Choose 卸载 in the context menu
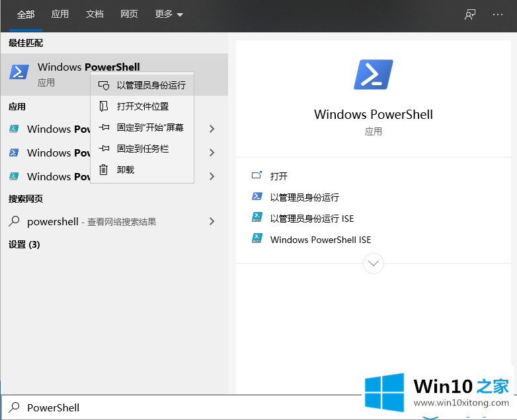The width and height of the screenshot is (517, 420). point(142,170)
